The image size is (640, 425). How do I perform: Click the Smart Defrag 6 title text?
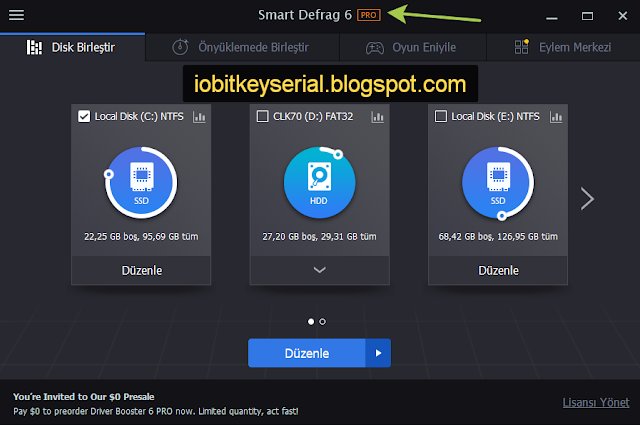coord(305,15)
